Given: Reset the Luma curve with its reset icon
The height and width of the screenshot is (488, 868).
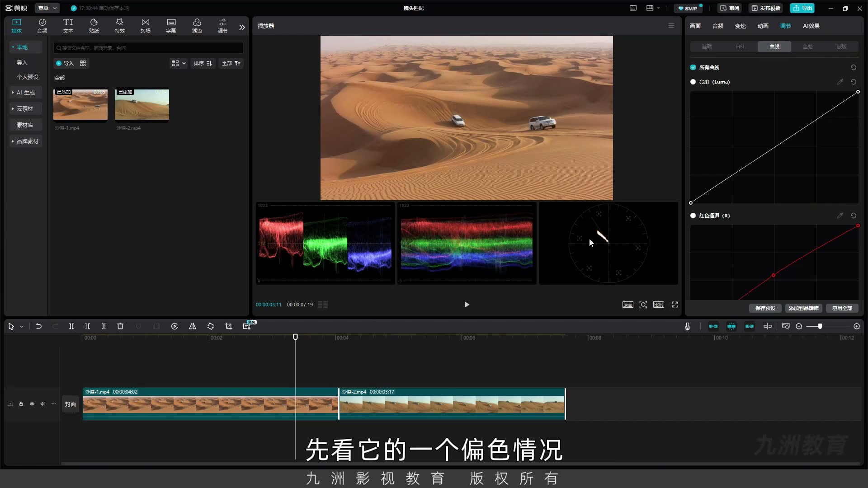Looking at the screenshot, I should click(x=854, y=82).
